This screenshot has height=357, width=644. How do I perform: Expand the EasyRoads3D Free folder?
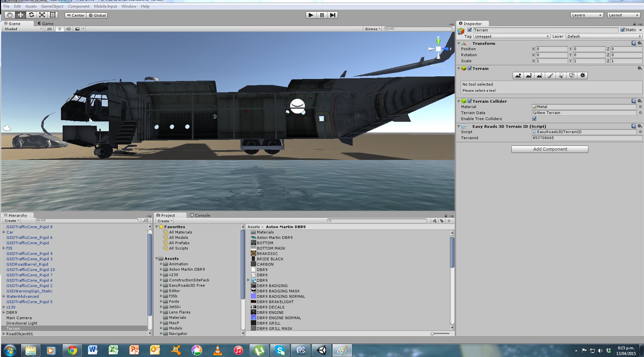point(161,285)
